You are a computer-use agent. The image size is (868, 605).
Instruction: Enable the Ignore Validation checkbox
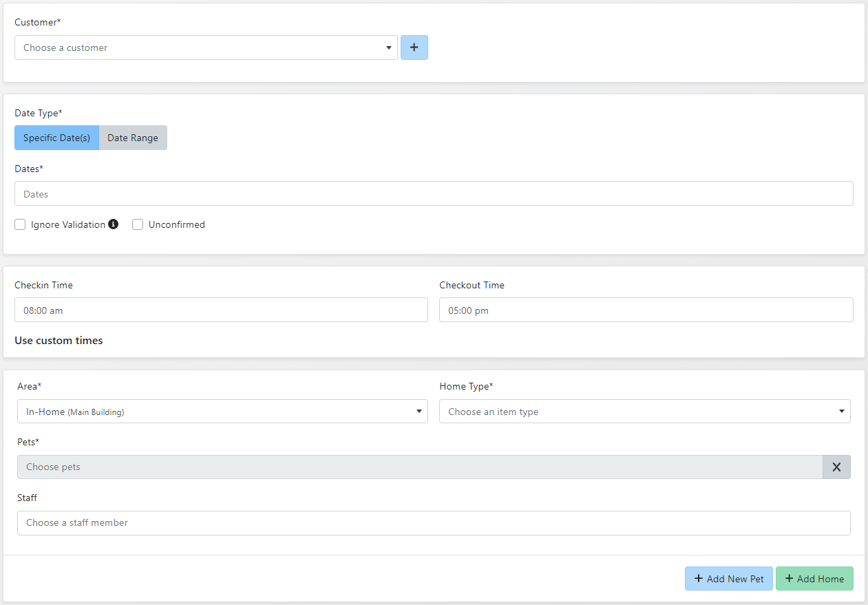point(21,224)
